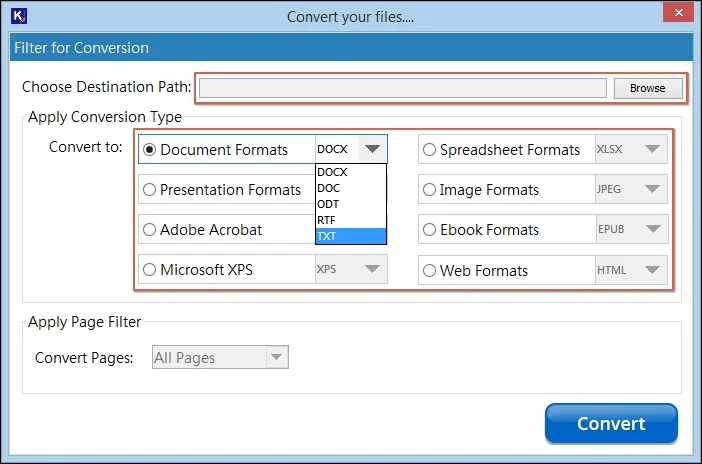Open the XPS format dropdown
Image resolution: width=702 pixels, height=464 pixels.
pyautogui.click(x=372, y=269)
